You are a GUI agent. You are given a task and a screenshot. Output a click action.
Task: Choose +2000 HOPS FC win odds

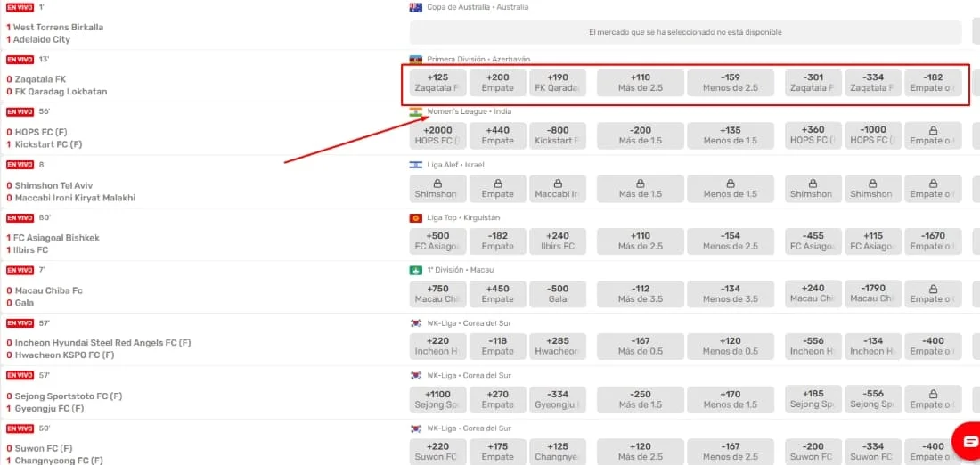pyautogui.click(x=437, y=135)
